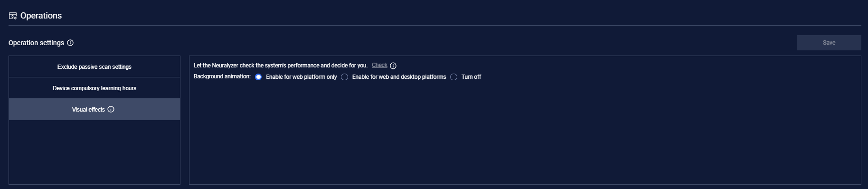Select Enable for web platform only
868x189 pixels.
(258, 77)
